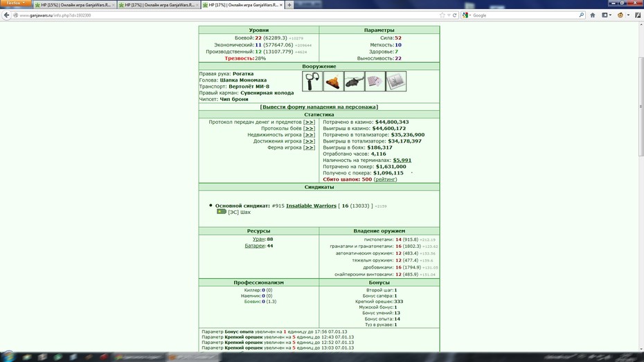Viewport: 644px width, 362px height.
Task: Click the Вооружение section header
Action: 319,66
